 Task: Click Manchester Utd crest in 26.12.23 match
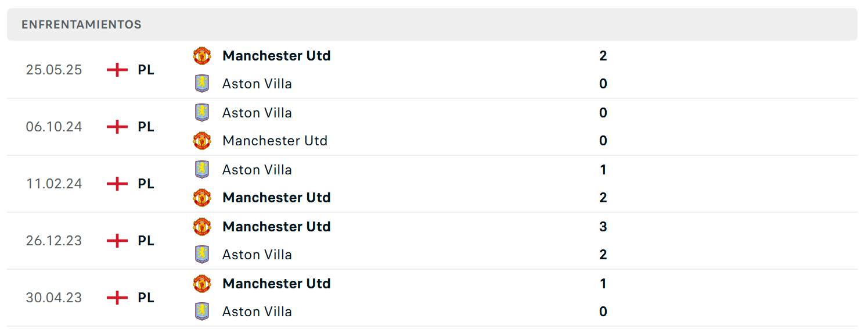[x=202, y=227]
